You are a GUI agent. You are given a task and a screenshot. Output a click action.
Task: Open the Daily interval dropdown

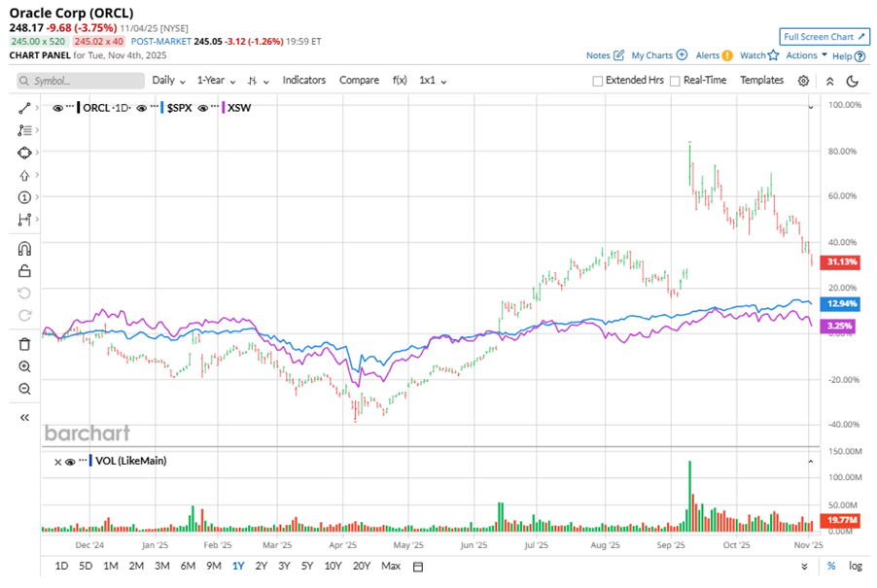point(168,81)
